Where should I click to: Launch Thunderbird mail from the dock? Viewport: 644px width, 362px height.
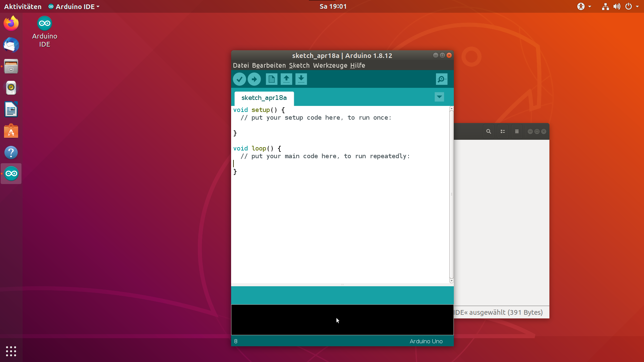pos(11,45)
